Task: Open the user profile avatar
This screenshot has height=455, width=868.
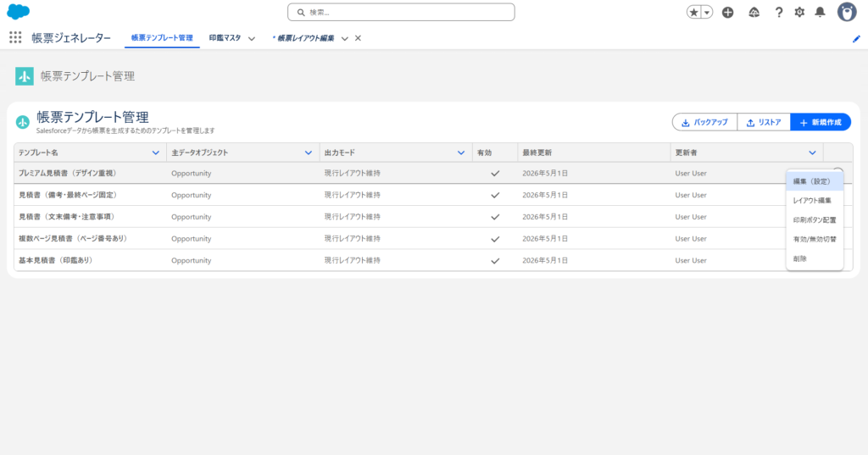Action: point(847,12)
